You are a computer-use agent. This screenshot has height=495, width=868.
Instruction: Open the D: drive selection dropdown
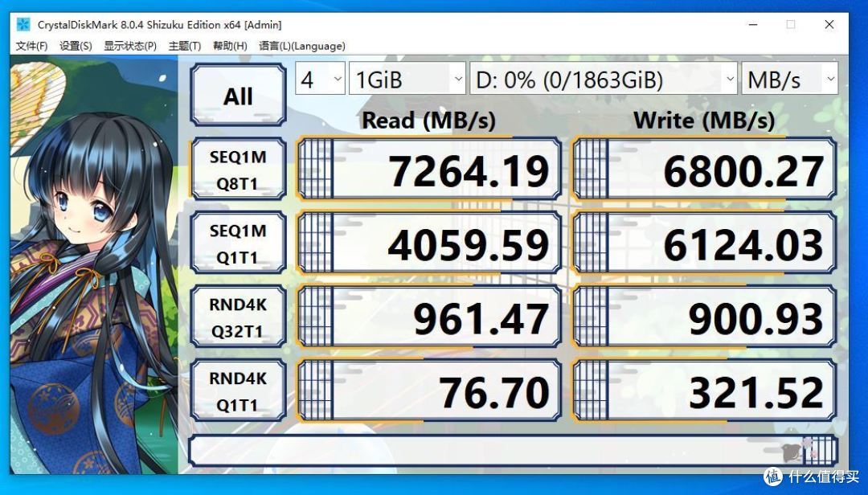point(604,80)
